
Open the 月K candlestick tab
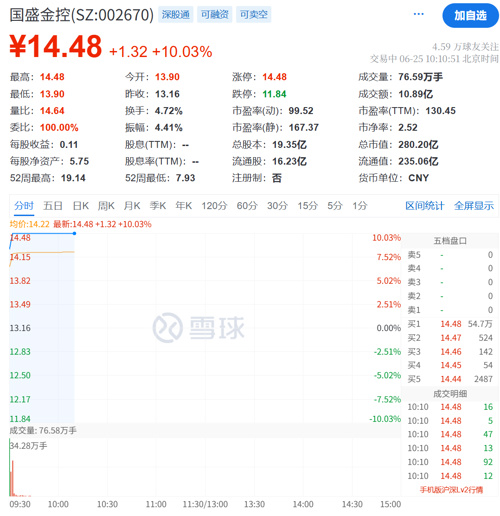coord(132,206)
